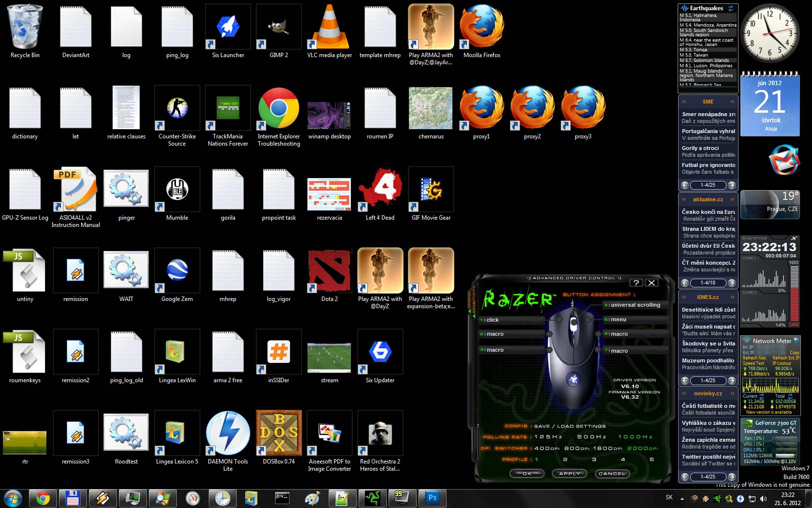The image size is (812, 508).
Task: Open the aktualne.cz feed header
Action: tap(708, 199)
